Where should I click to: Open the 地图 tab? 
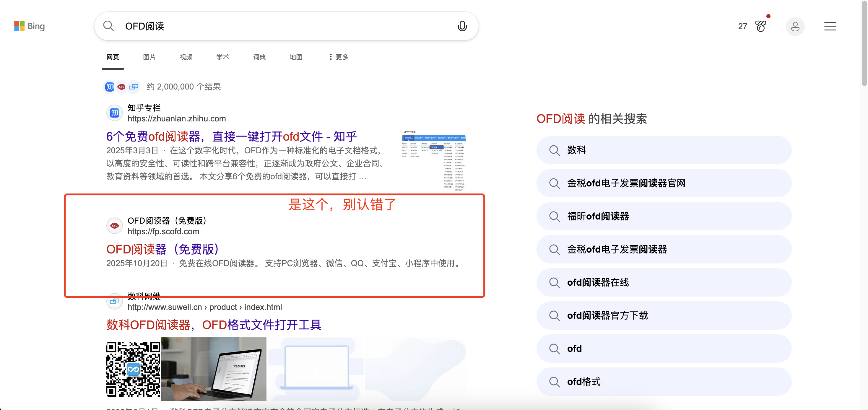tap(295, 57)
